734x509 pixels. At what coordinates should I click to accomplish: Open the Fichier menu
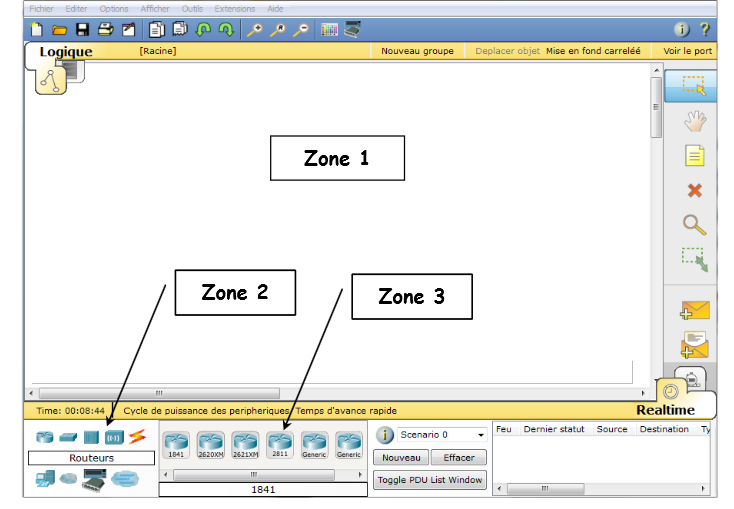[41, 8]
